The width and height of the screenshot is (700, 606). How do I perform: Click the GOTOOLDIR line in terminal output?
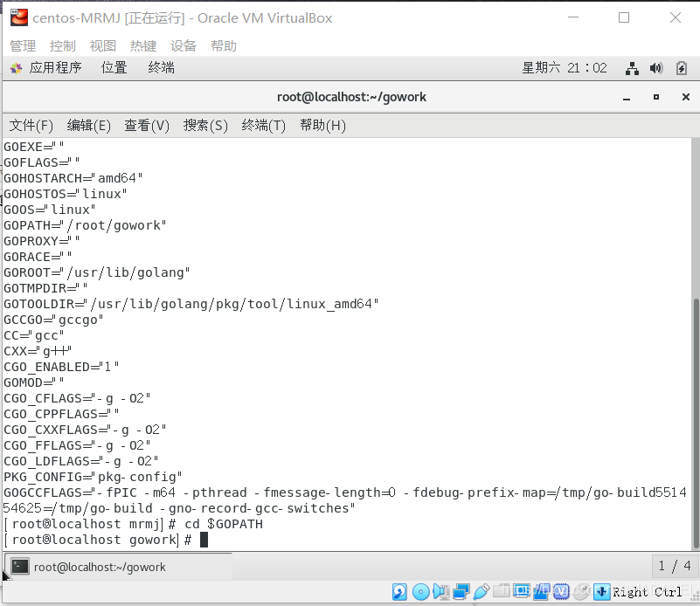point(191,304)
